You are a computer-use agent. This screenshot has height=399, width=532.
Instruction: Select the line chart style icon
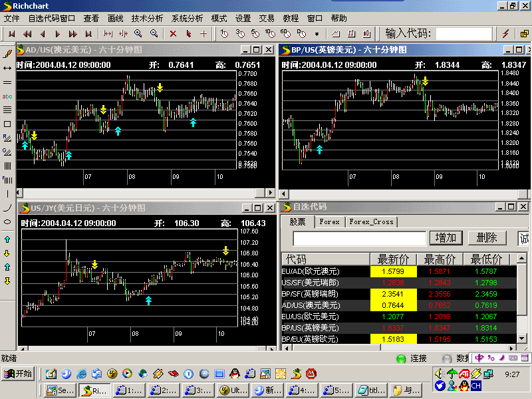[x=336, y=34]
